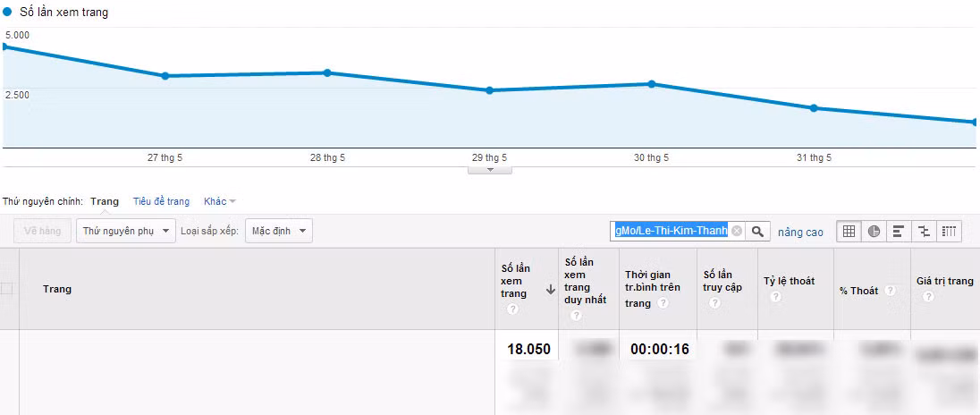This screenshot has width=980, height=415.
Task: Switch to the data table view icon
Action: tap(849, 232)
